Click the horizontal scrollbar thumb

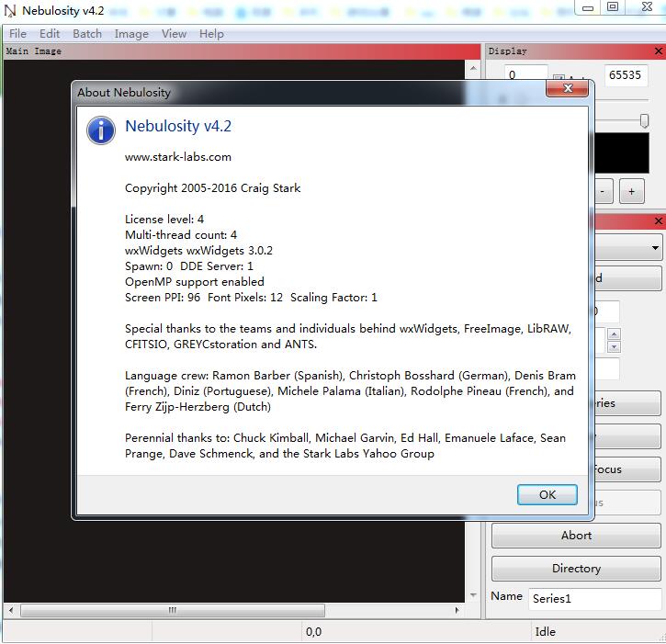pos(173,610)
